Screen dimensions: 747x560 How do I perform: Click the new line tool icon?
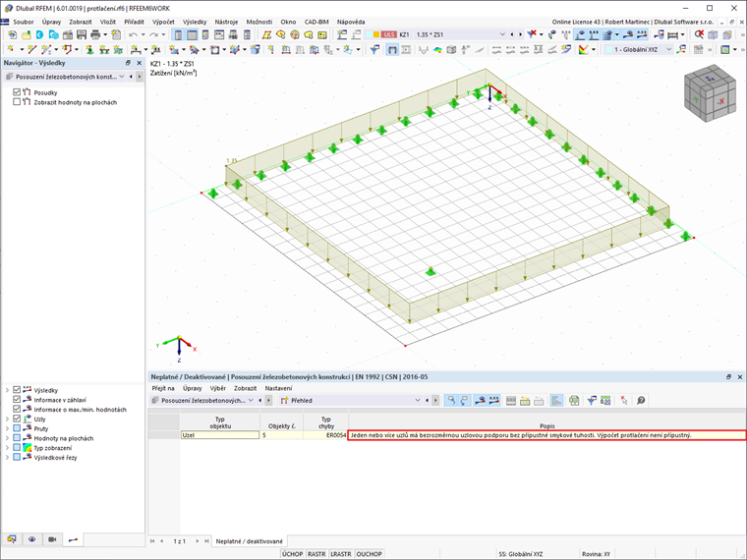(31, 49)
